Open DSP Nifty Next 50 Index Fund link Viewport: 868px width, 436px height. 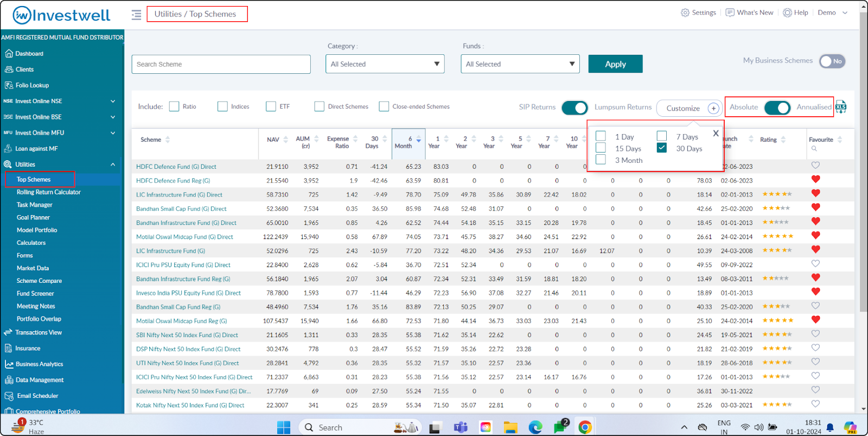click(188, 349)
